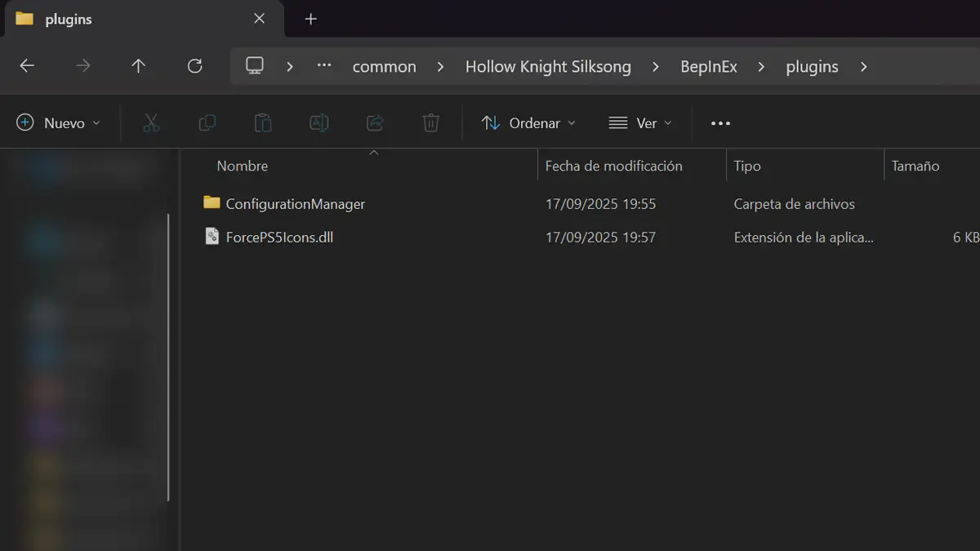Expand chevron after BepInEx breadcrumb

click(761, 67)
